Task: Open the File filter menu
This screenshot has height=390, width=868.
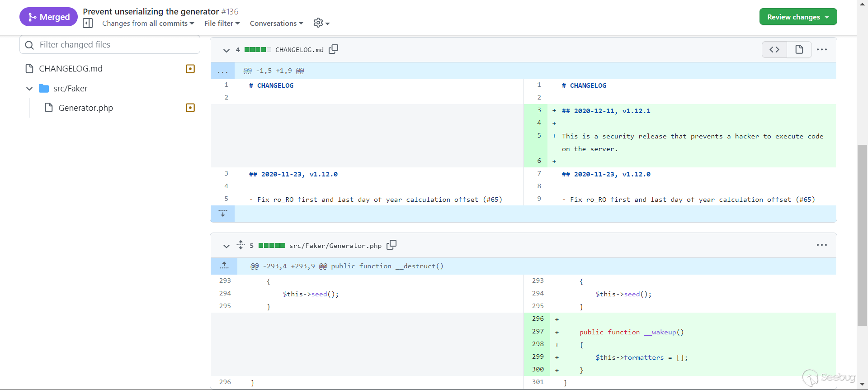Action: tap(222, 24)
